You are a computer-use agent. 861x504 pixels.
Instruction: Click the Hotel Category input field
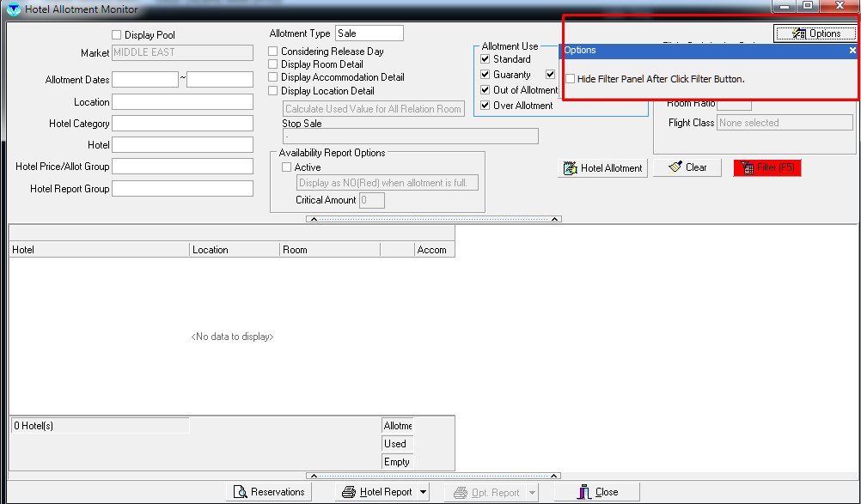pos(182,124)
